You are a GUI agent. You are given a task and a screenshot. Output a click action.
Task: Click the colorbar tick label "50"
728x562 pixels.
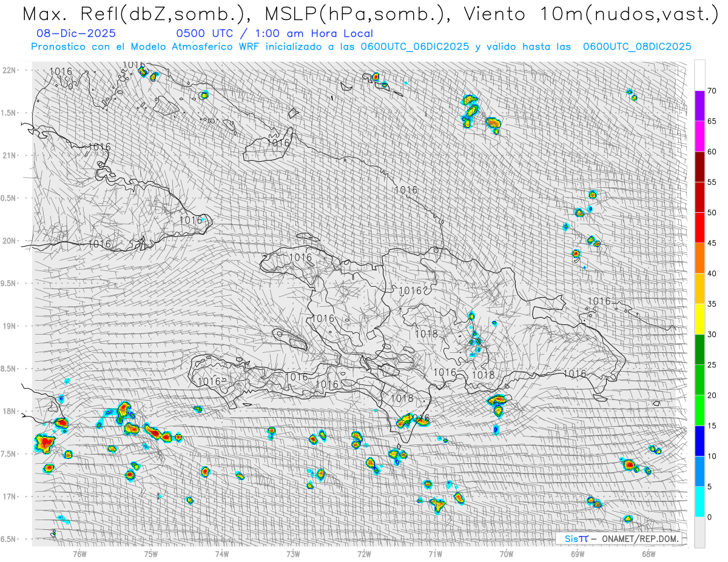click(x=712, y=213)
